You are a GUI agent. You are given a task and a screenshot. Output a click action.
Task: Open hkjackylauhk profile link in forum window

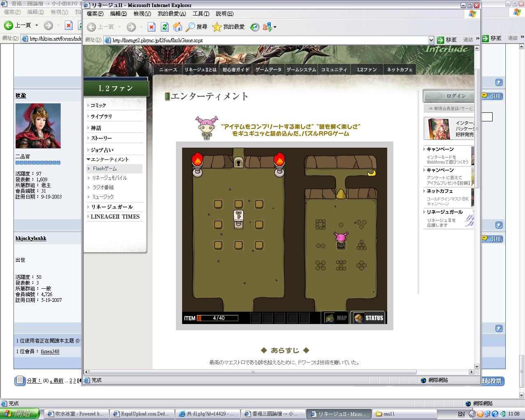pos(31,238)
